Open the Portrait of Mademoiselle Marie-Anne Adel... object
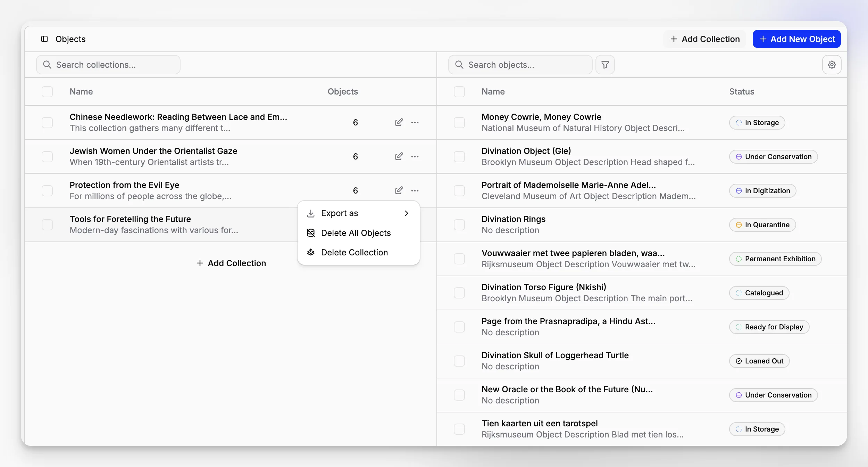 (x=568, y=185)
